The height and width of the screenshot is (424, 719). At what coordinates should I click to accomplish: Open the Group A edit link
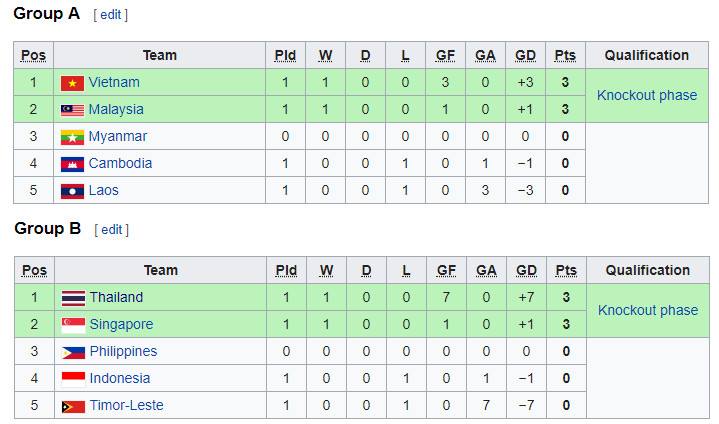click(x=111, y=15)
